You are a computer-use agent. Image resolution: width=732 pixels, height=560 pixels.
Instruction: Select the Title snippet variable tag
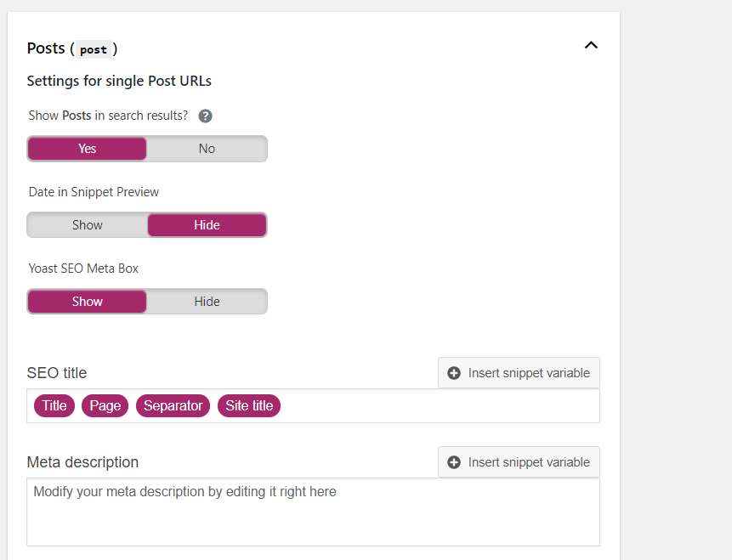54,405
